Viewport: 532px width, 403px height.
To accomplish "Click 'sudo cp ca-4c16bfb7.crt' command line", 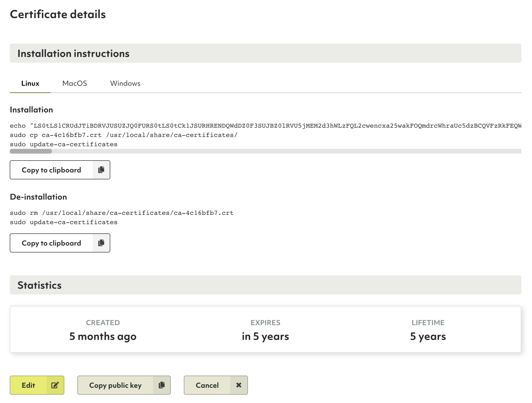I will click(124, 135).
